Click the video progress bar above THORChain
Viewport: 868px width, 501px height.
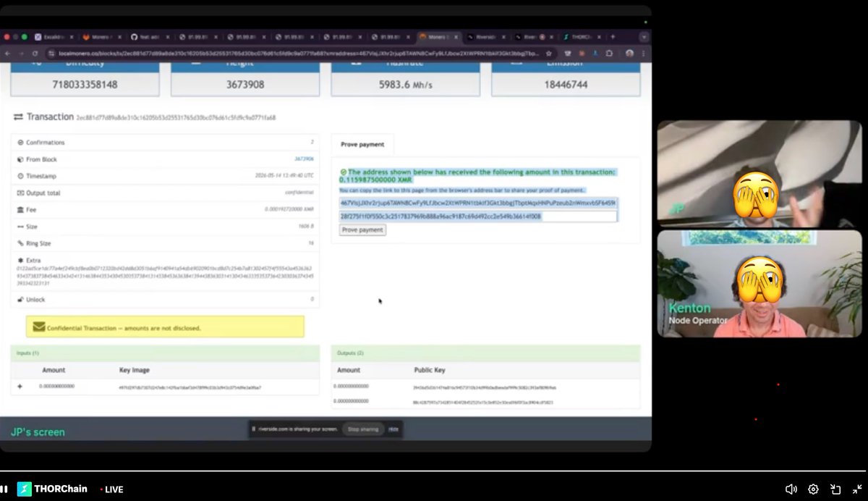tap(434, 471)
